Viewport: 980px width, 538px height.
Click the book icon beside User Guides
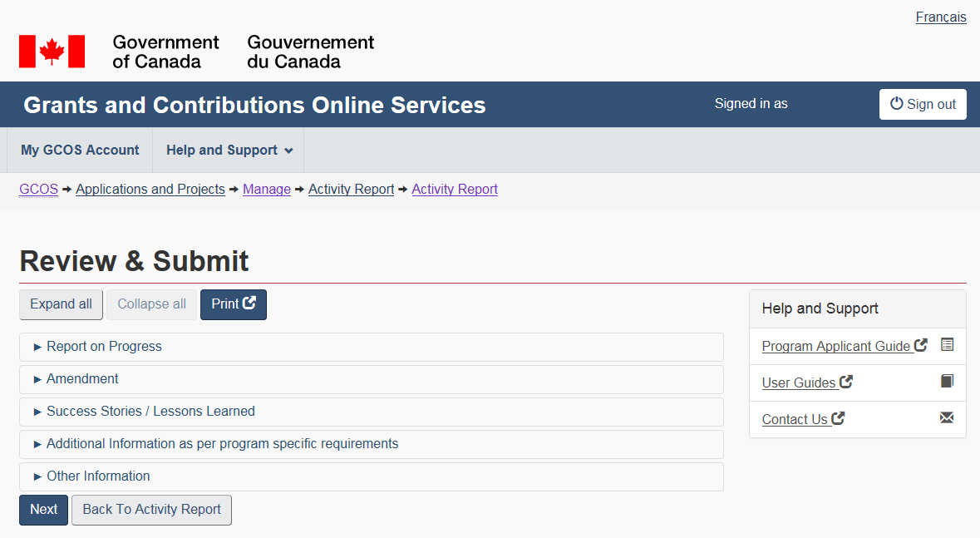(947, 382)
